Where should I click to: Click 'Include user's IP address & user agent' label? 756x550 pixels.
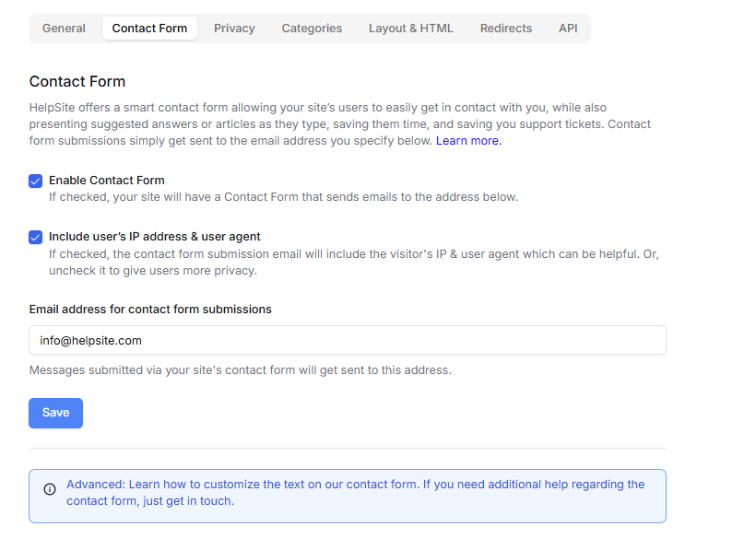point(154,237)
